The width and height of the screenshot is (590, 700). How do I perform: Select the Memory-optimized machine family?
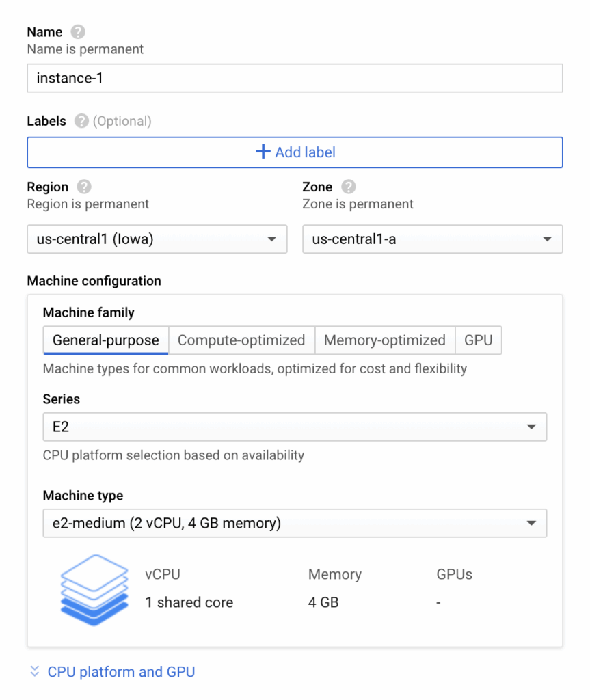coord(384,340)
